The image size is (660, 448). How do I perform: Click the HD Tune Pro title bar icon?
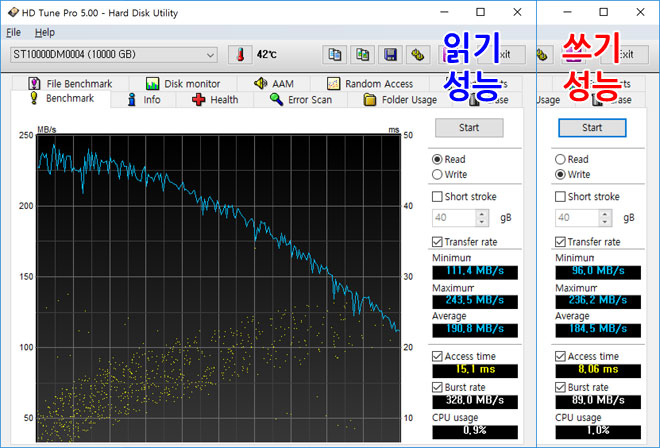tap(13, 13)
